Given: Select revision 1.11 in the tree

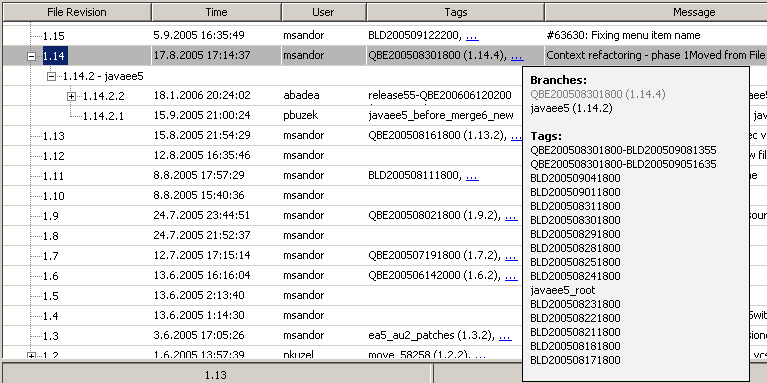Looking at the screenshot, I should [53, 176].
